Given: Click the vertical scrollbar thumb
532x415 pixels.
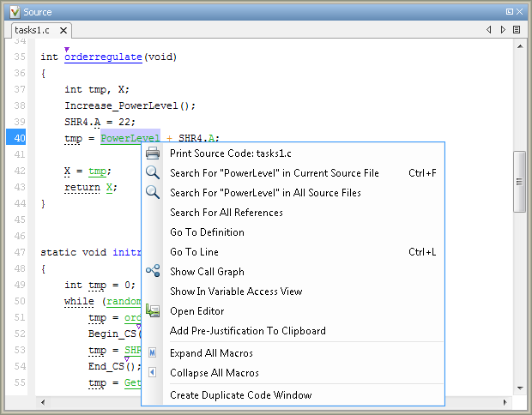Looking at the screenshot, I should pyautogui.click(x=519, y=182).
